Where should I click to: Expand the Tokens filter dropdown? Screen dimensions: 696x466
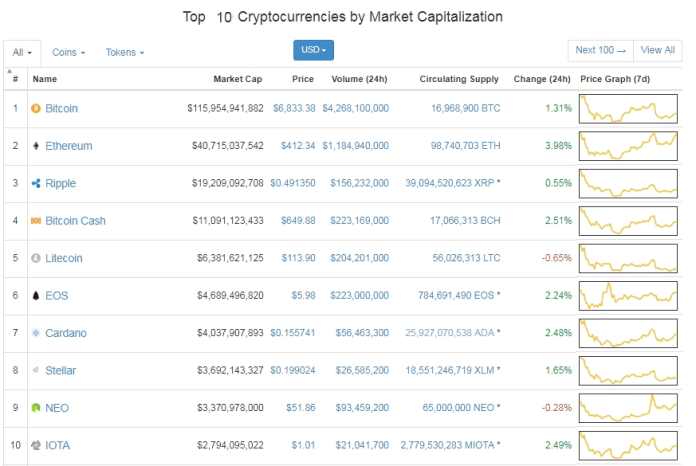[125, 52]
